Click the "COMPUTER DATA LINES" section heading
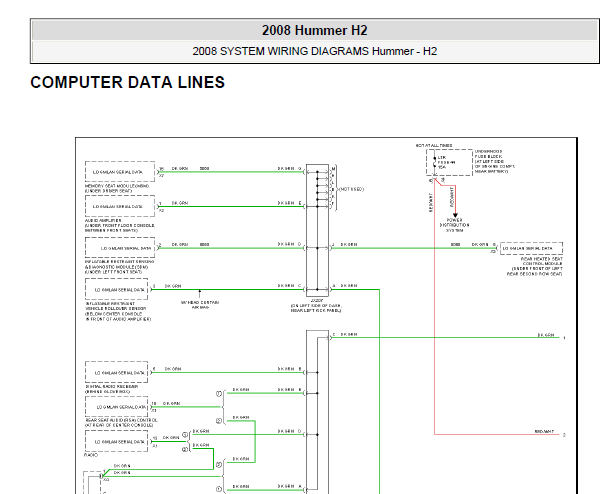Image resolution: width=604 pixels, height=494 pixels. [128, 82]
